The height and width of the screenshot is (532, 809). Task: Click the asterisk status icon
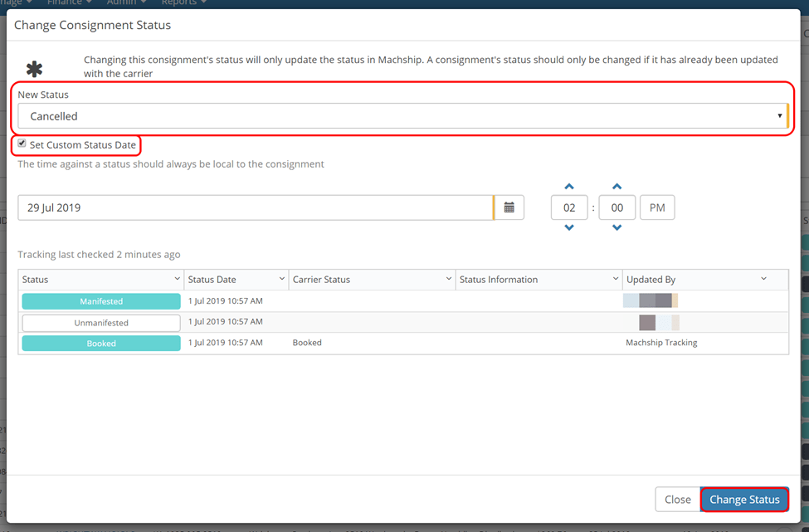coord(34,67)
